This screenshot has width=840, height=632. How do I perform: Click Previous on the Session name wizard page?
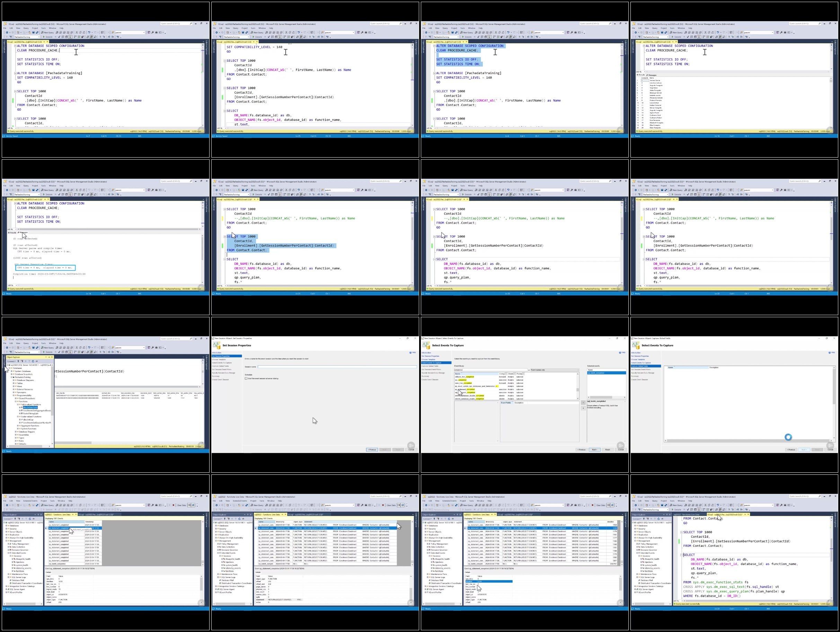[372, 450]
